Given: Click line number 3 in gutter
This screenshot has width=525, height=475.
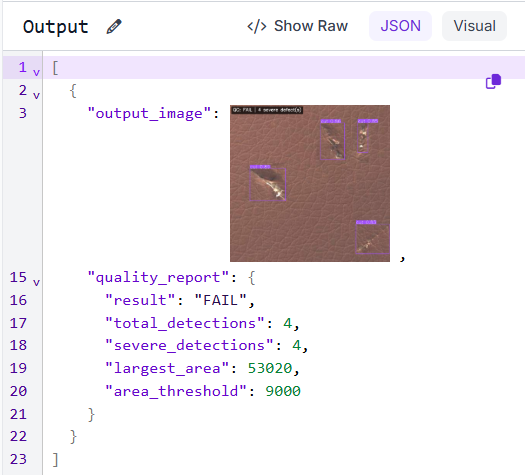Looking at the screenshot, I should click(x=22, y=113).
